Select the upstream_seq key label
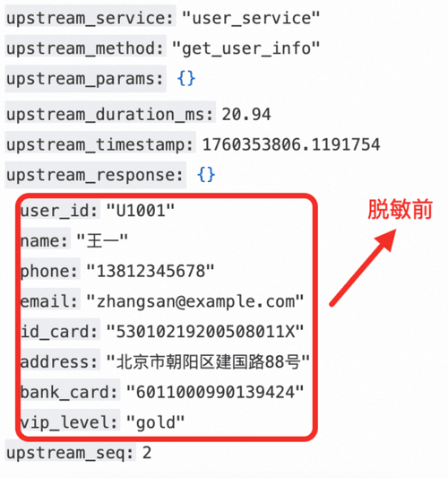448x478 pixels. pos(71,452)
